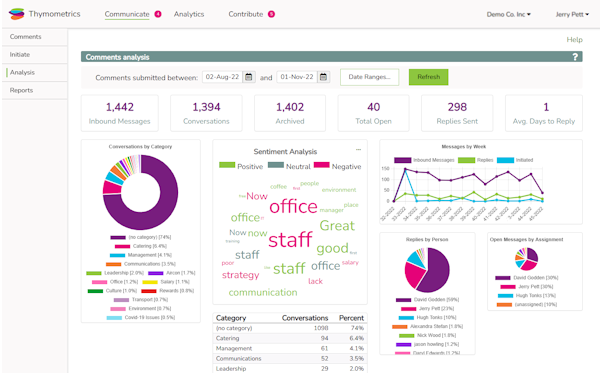Click the Conversations column header
This screenshot has height=373, width=600.
tap(305, 318)
